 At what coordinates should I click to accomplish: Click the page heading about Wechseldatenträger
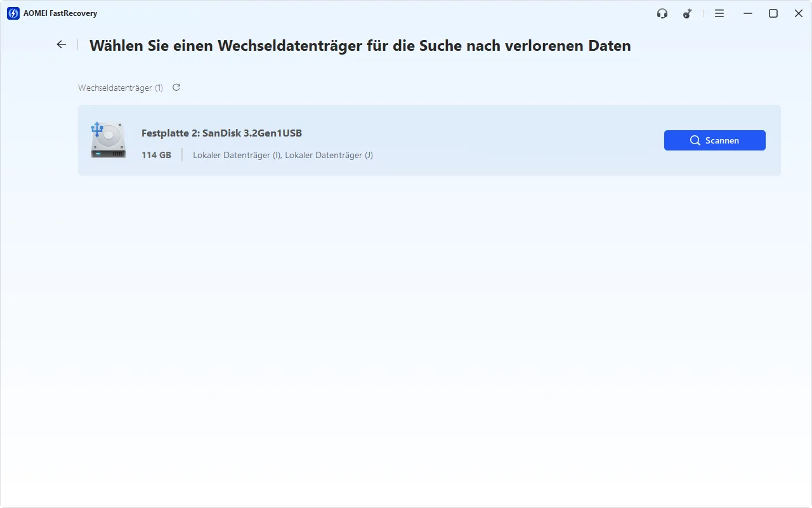pos(360,45)
